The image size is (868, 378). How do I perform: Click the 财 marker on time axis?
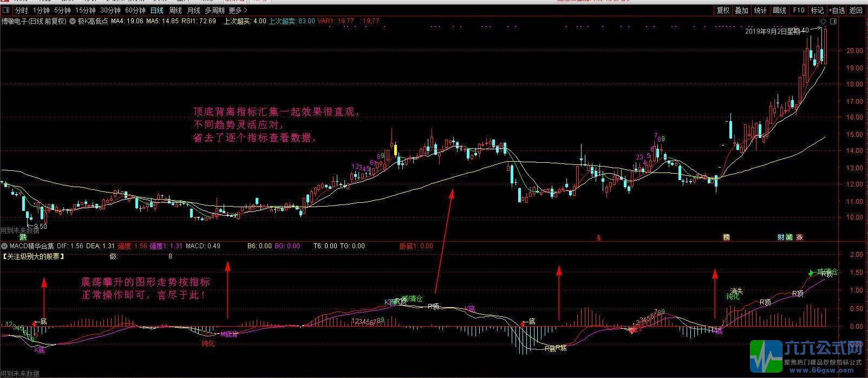pyautogui.click(x=781, y=237)
